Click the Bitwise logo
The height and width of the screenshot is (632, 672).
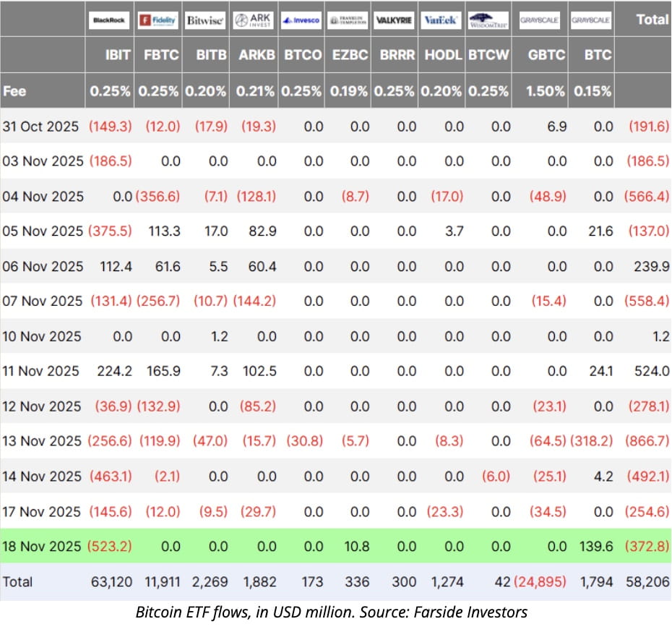(x=205, y=20)
